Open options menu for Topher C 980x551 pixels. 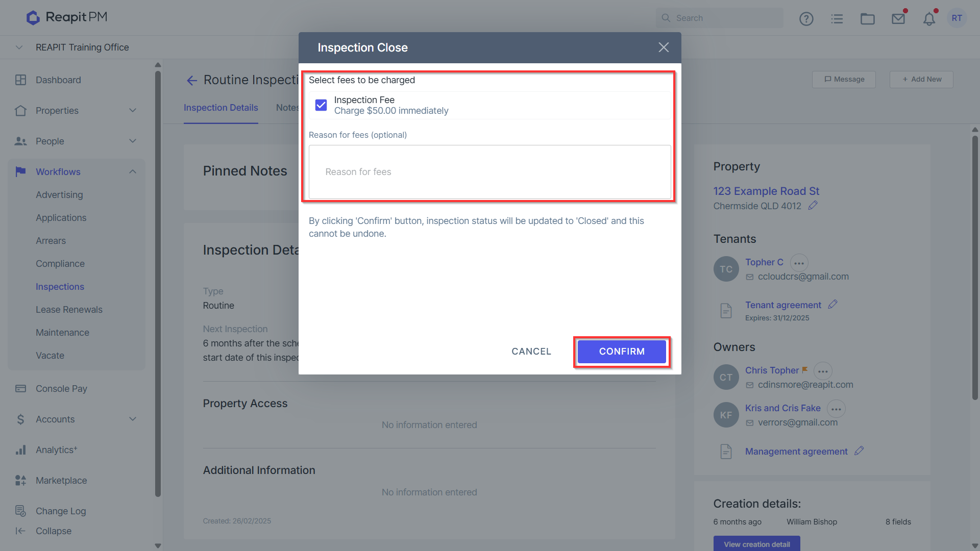pyautogui.click(x=799, y=263)
